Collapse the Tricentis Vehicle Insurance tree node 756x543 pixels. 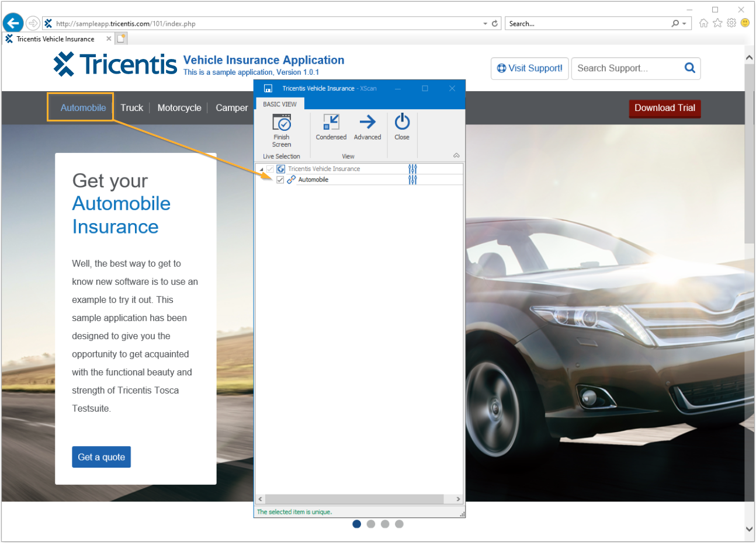(x=261, y=169)
